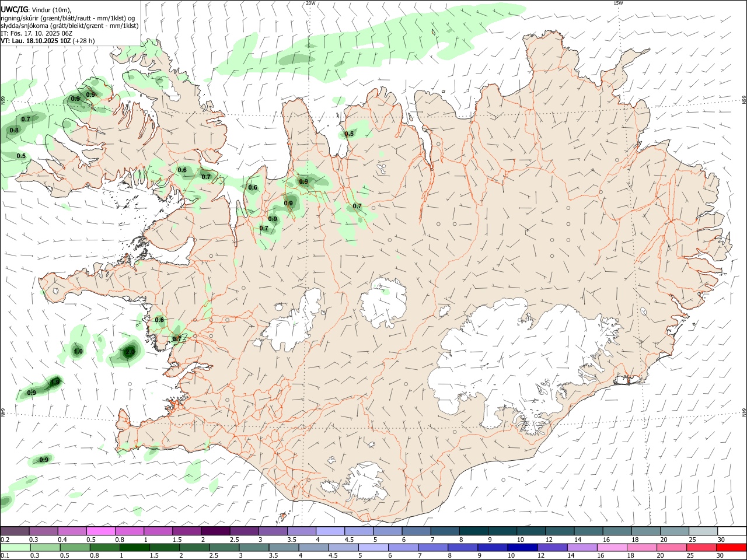Select the deep navy 10–12 bottom legend swatch

pyautogui.click(x=522, y=547)
